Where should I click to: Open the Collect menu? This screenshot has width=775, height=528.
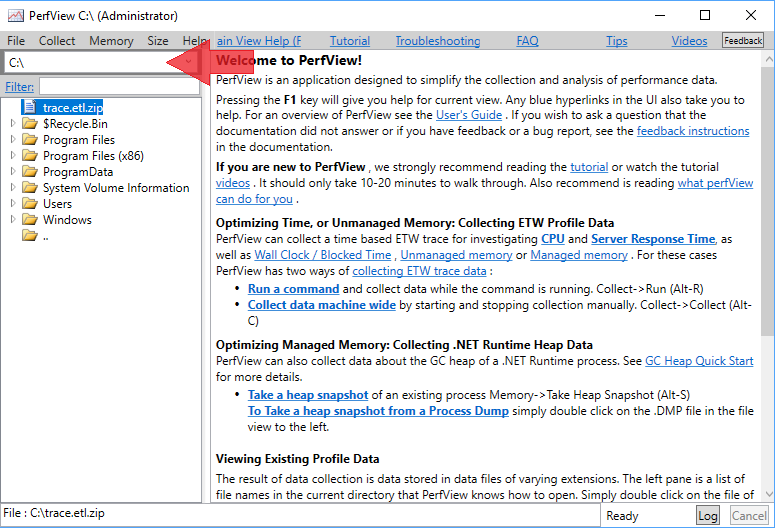pos(57,41)
